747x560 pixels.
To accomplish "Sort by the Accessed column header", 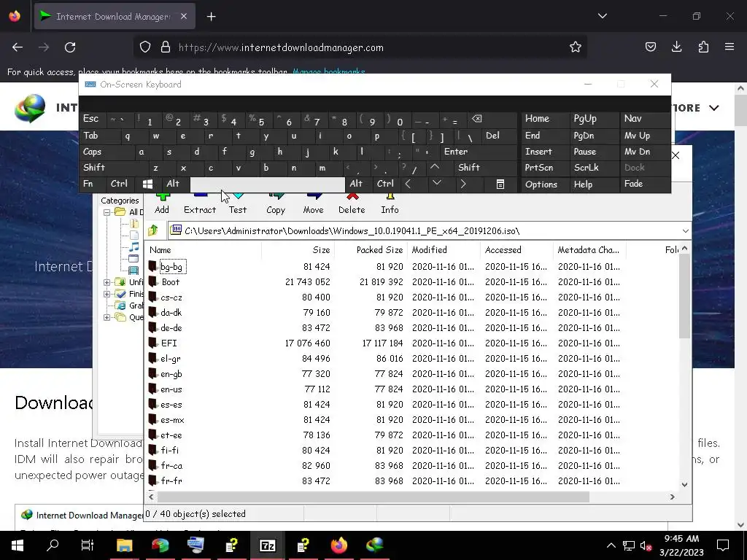I will [517, 250].
